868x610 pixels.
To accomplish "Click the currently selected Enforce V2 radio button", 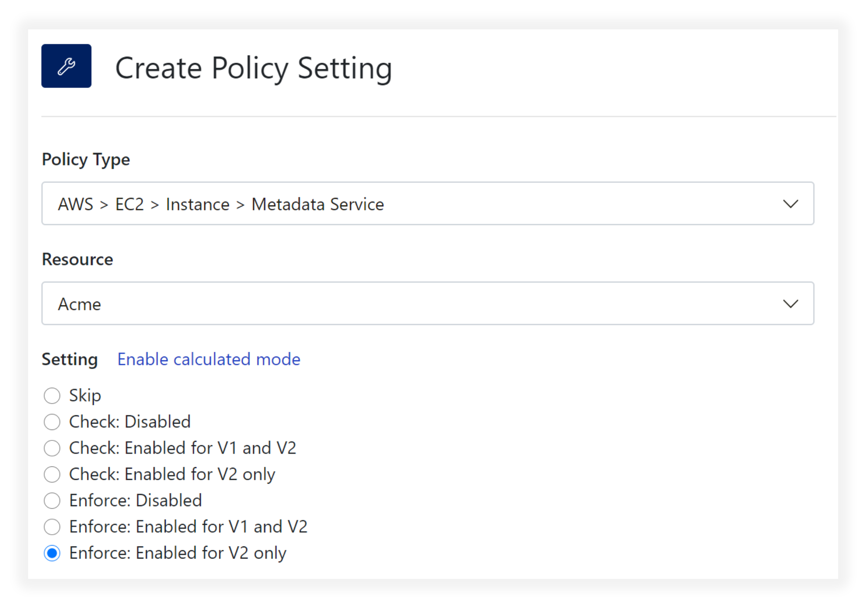I will [x=52, y=552].
